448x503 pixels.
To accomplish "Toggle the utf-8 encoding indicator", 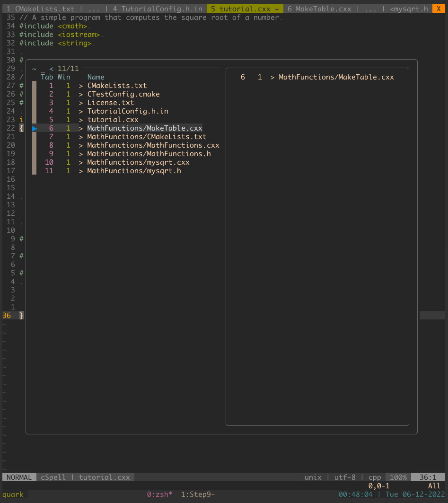I will pyautogui.click(x=345, y=477).
